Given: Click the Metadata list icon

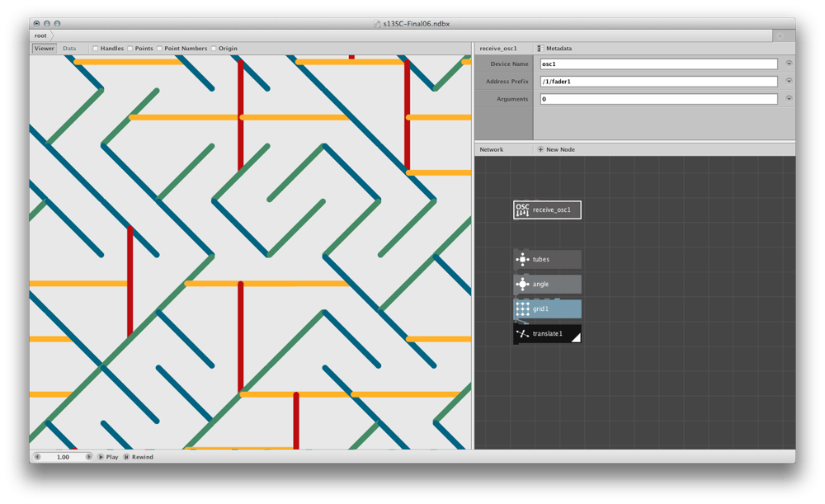Looking at the screenshot, I should coord(540,49).
